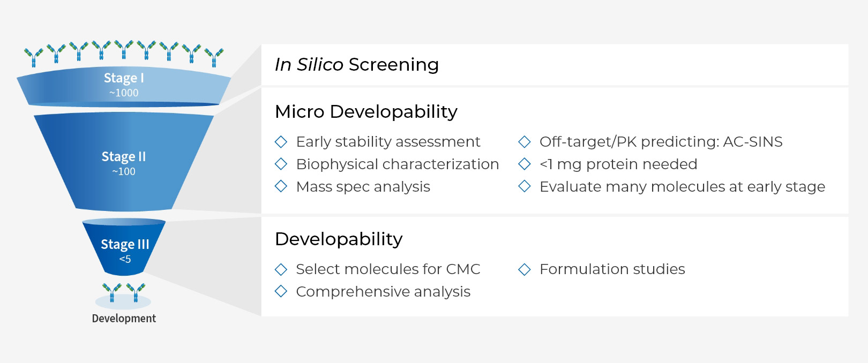Click the diamond bullet beside <1 mg protein needed
Image resolution: width=868 pixels, height=363 pixels.
(525, 164)
